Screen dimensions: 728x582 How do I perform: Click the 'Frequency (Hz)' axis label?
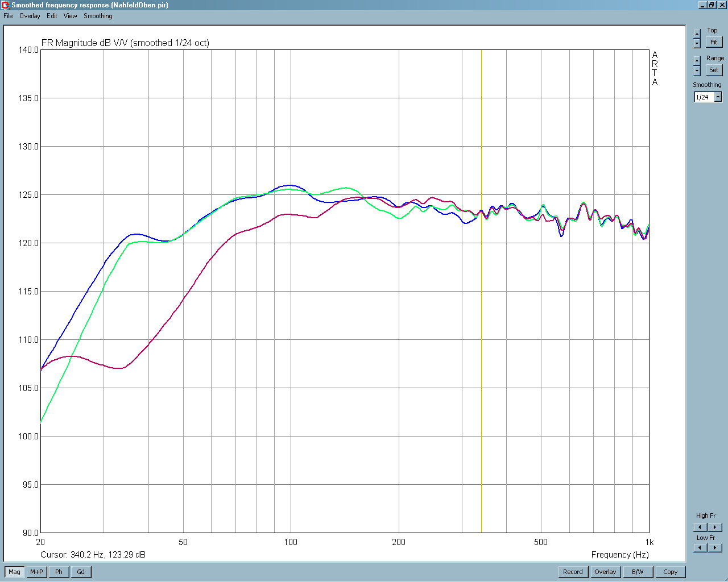click(x=620, y=555)
